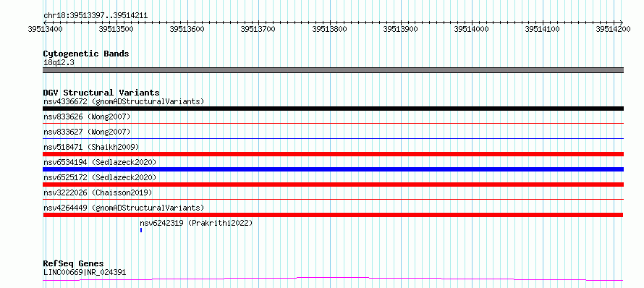This screenshot has height=288, width=644.
Task: Click ruler tick label 39513400
Action: (x=45, y=29)
